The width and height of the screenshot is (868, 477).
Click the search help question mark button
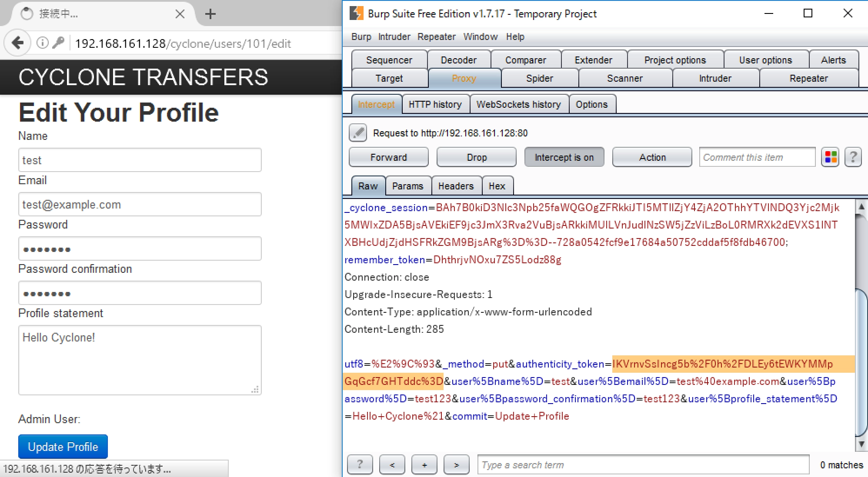(x=360, y=465)
